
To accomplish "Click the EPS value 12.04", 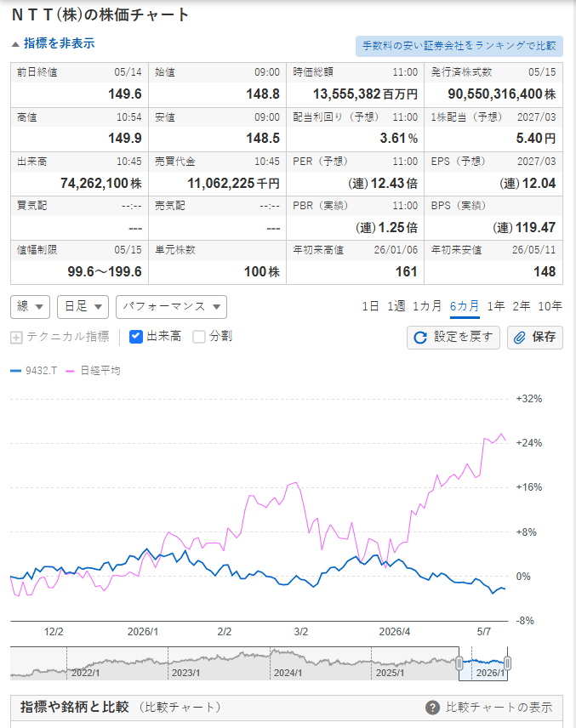I will [528, 184].
